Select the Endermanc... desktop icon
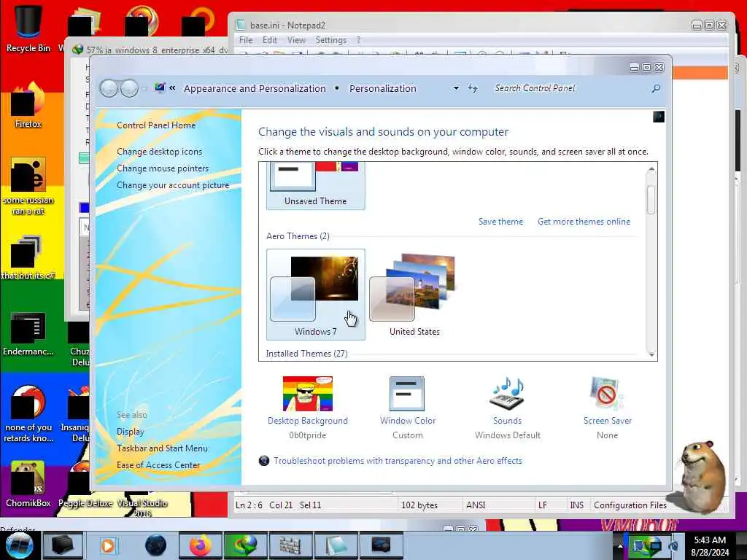 (28, 333)
